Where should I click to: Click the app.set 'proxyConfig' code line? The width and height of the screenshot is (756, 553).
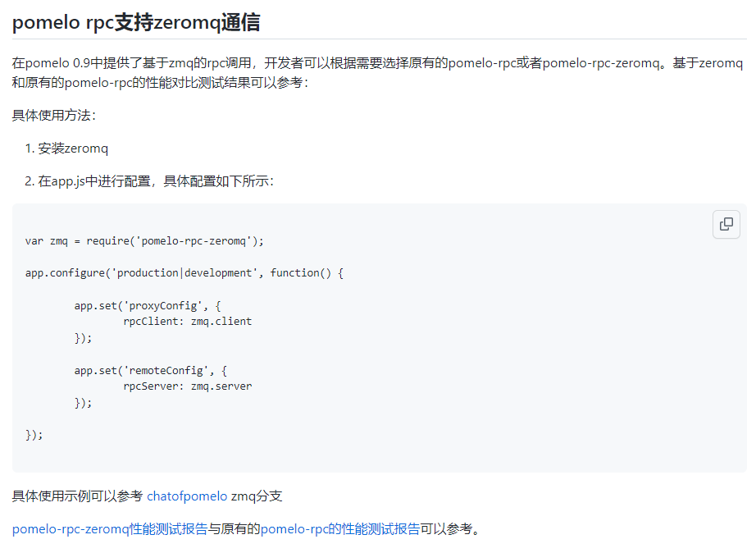click(x=148, y=305)
